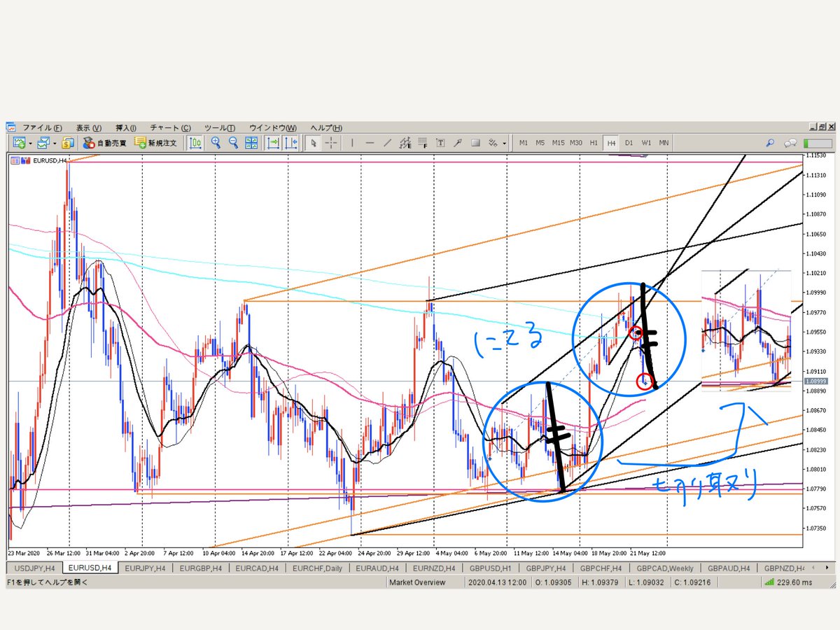This screenshot has width=840, height=630.
Task: Switch timeframe to D1
Action: pos(629,143)
